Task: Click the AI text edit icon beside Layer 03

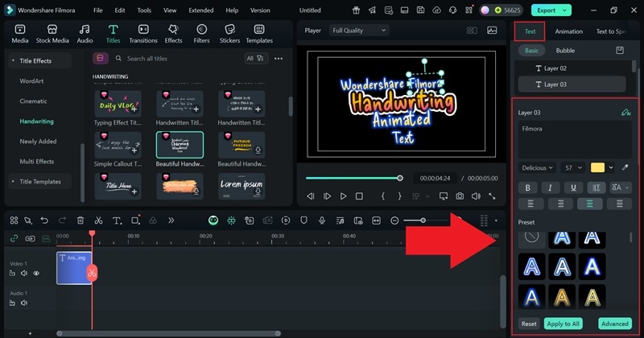Action: point(626,112)
